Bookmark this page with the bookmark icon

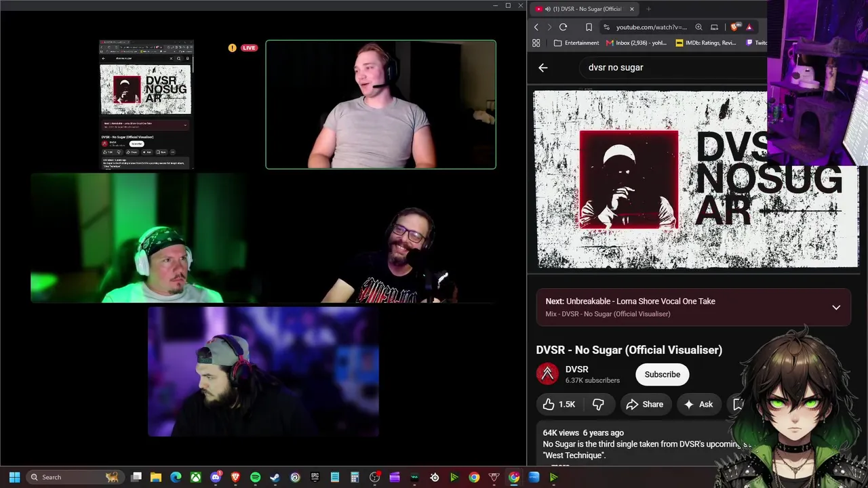point(589,27)
